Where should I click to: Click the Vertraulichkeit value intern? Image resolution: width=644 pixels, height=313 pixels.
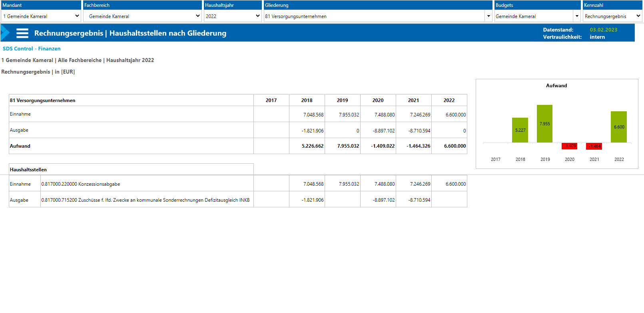pyautogui.click(x=597, y=37)
